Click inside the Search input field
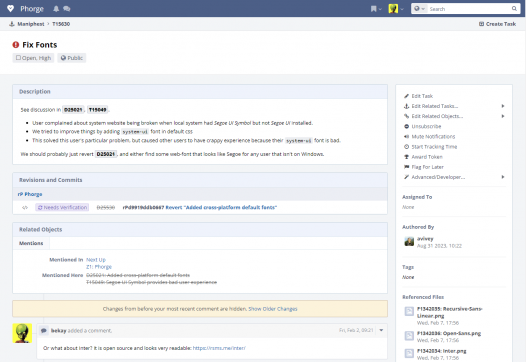 [x=470, y=9]
